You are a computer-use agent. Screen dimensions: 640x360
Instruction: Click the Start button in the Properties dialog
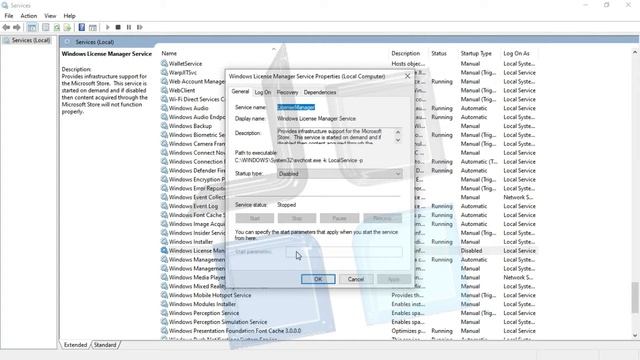(255, 218)
